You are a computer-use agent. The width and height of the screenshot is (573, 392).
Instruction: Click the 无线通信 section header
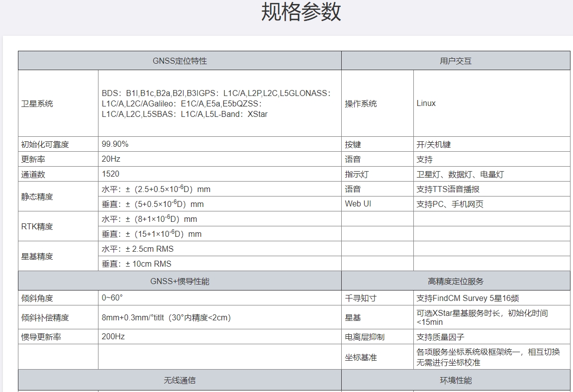180,381
